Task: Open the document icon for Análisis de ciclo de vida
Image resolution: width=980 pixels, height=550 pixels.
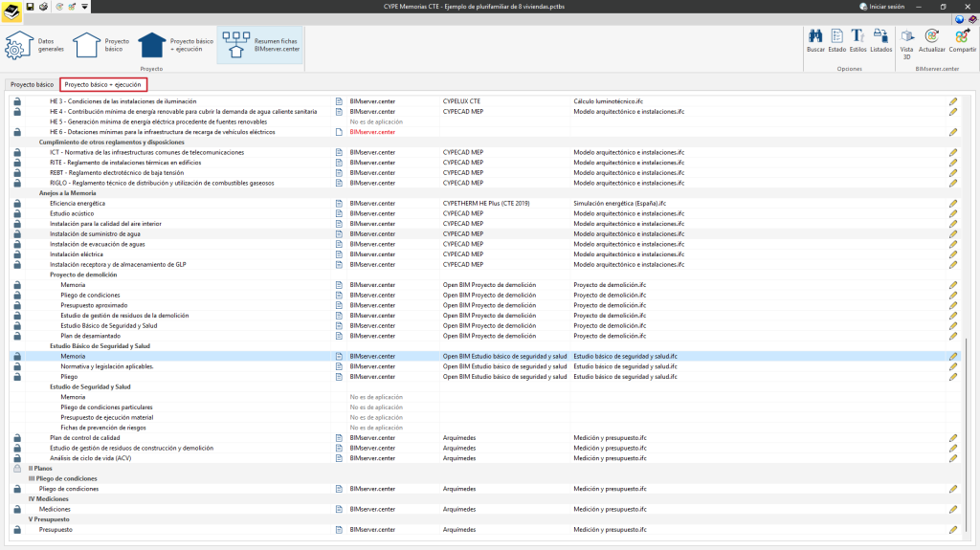Action: (x=339, y=458)
